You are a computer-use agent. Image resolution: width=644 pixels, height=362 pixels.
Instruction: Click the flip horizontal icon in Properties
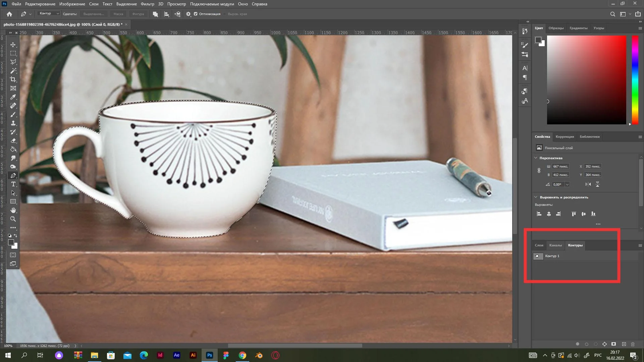point(588,184)
